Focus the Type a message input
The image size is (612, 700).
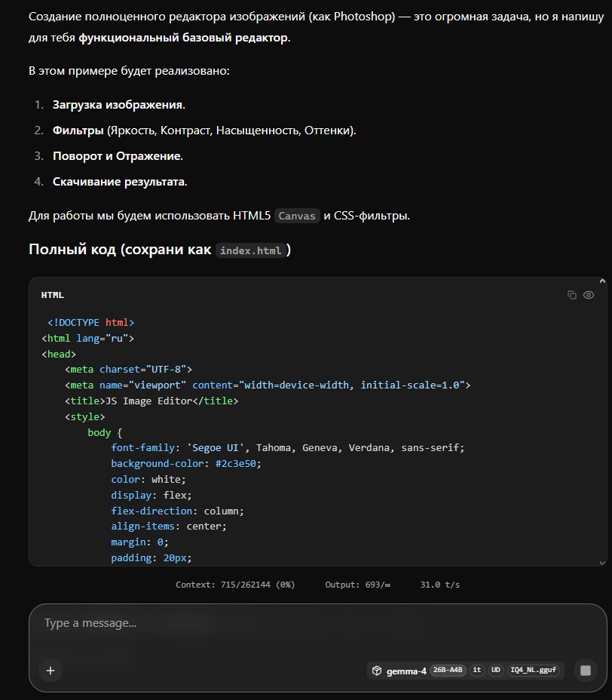pos(317,623)
